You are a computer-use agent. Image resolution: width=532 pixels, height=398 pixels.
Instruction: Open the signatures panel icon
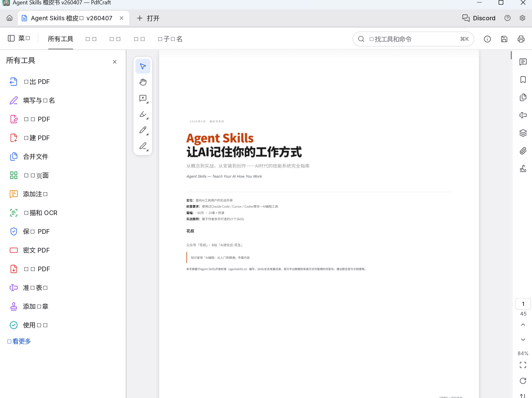point(523,169)
